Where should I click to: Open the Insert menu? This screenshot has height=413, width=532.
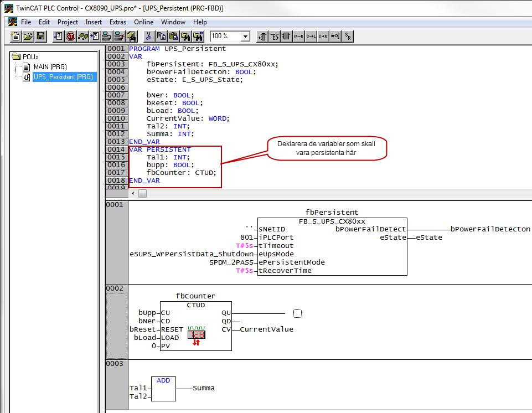pyautogui.click(x=94, y=22)
